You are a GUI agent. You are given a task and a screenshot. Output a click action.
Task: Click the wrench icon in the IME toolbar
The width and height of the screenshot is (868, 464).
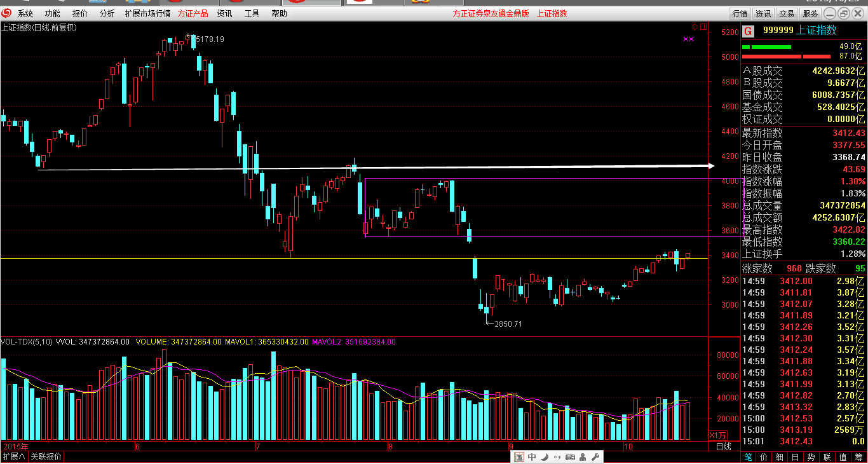(595, 457)
